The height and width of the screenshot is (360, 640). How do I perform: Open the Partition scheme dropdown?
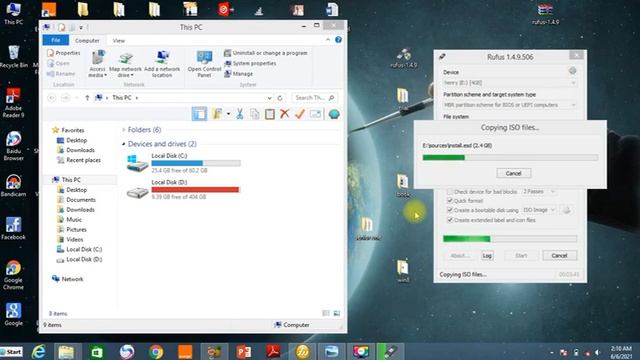[x=510, y=105]
